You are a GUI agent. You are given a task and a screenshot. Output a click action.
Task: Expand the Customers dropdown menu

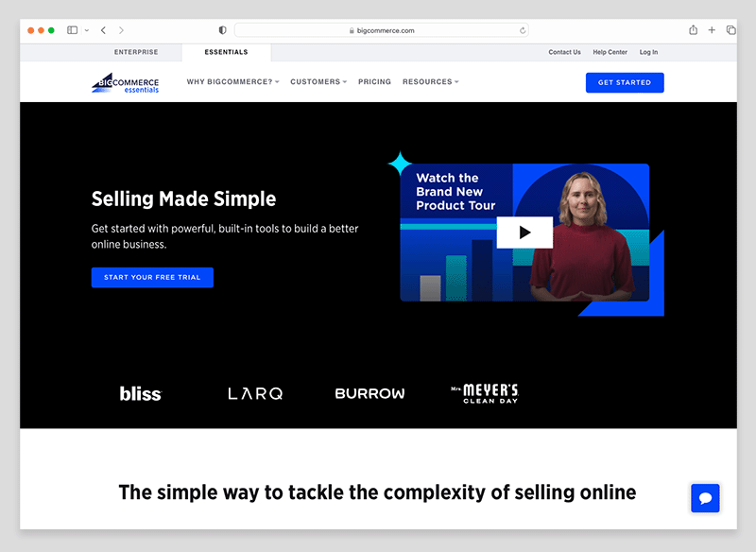[x=318, y=82]
